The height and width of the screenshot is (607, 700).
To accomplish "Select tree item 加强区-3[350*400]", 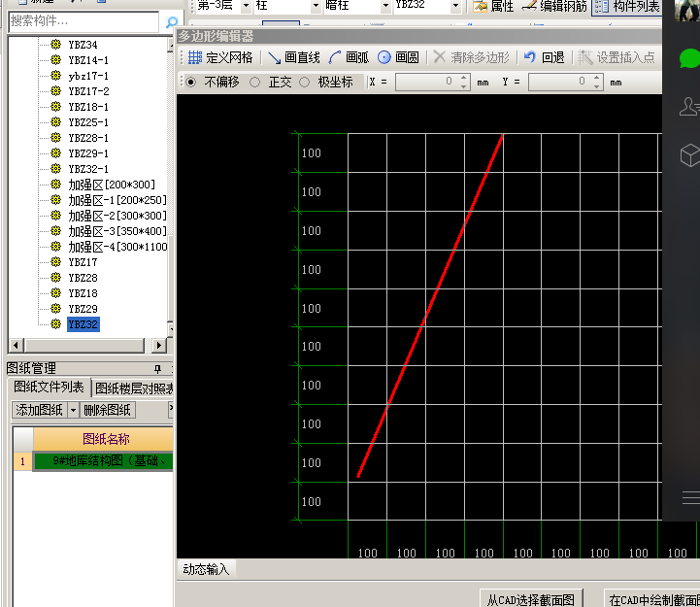I will pos(117,231).
